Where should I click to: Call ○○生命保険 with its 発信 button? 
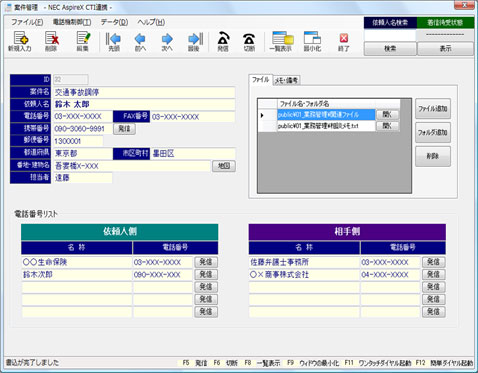click(206, 262)
